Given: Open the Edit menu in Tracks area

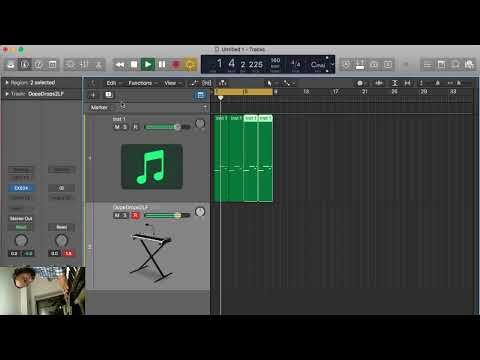Looking at the screenshot, I should pyautogui.click(x=113, y=83).
